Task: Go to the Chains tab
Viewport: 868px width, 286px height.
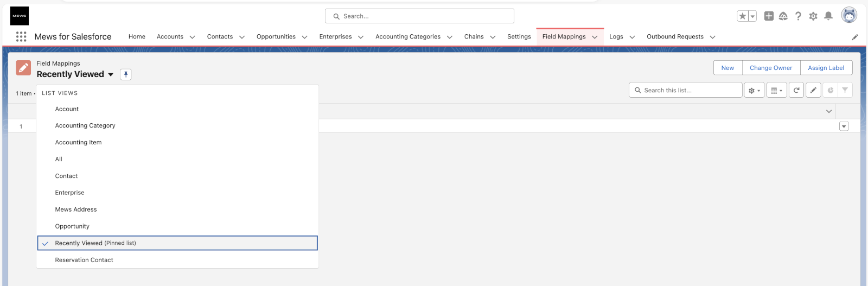Action: tap(474, 37)
